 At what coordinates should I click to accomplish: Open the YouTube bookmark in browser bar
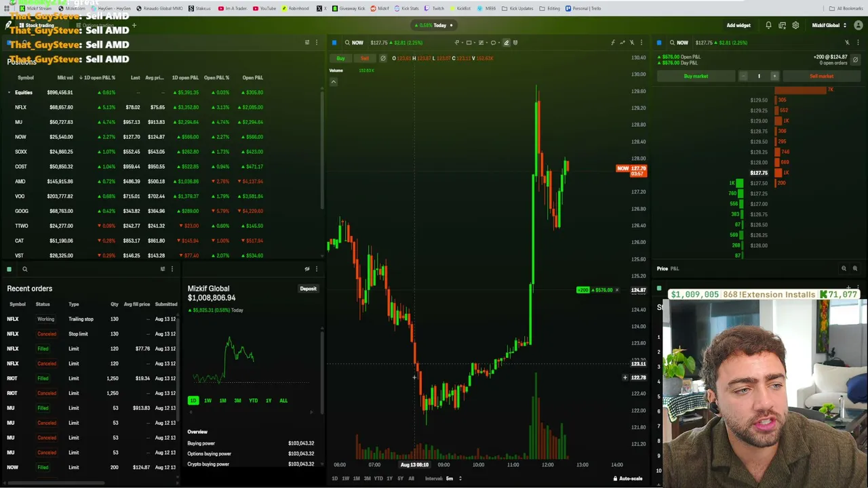[264, 8]
